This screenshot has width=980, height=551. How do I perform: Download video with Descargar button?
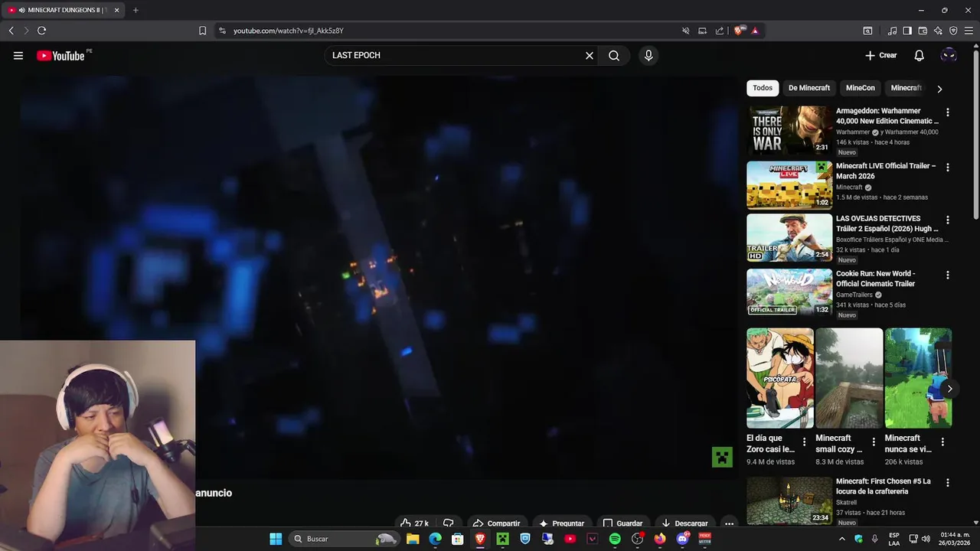click(x=684, y=523)
